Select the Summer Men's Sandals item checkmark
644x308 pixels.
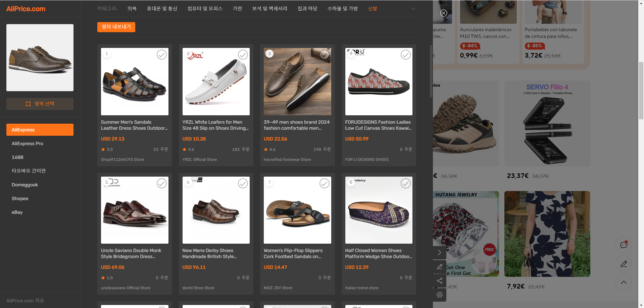[x=162, y=55]
